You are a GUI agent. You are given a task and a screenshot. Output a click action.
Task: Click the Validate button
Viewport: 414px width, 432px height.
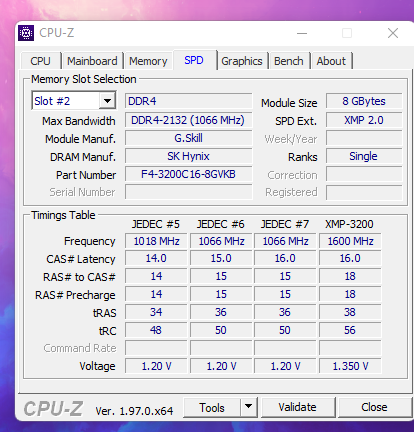(x=297, y=407)
